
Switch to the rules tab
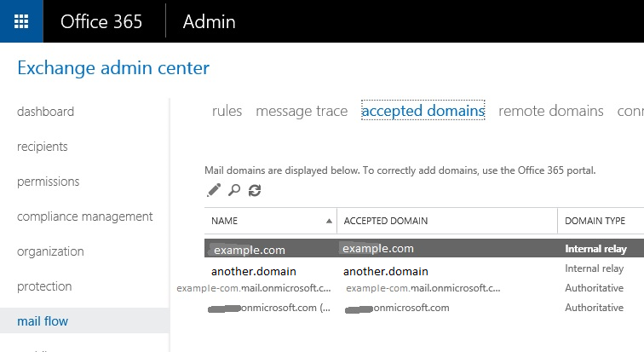click(227, 111)
